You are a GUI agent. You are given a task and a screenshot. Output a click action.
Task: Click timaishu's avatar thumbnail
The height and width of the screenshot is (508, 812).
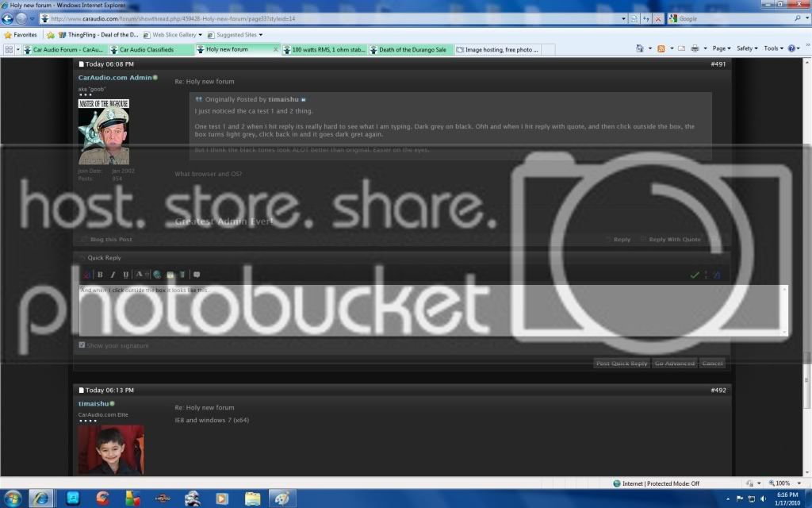pyautogui.click(x=111, y=450)
